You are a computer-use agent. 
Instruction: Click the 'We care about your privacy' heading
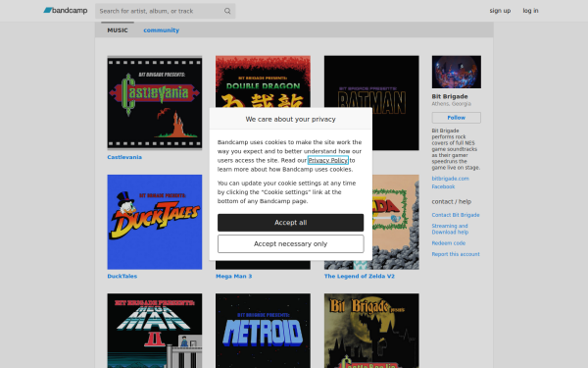291,119
